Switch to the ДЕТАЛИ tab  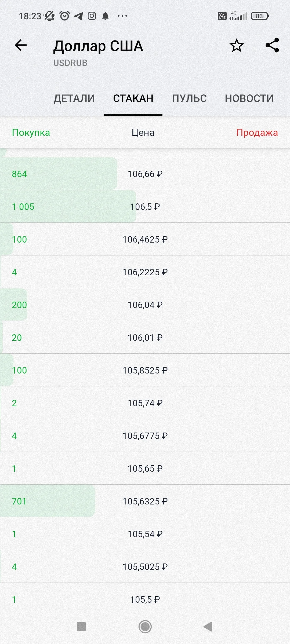[74, 98]
